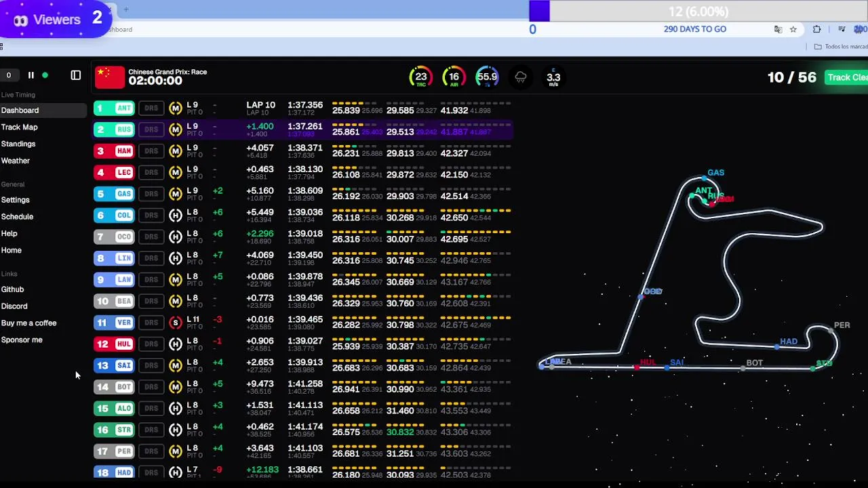Open the Schedule page
Image resolution: width=868 pixels, height=488 pixels.
17,216
